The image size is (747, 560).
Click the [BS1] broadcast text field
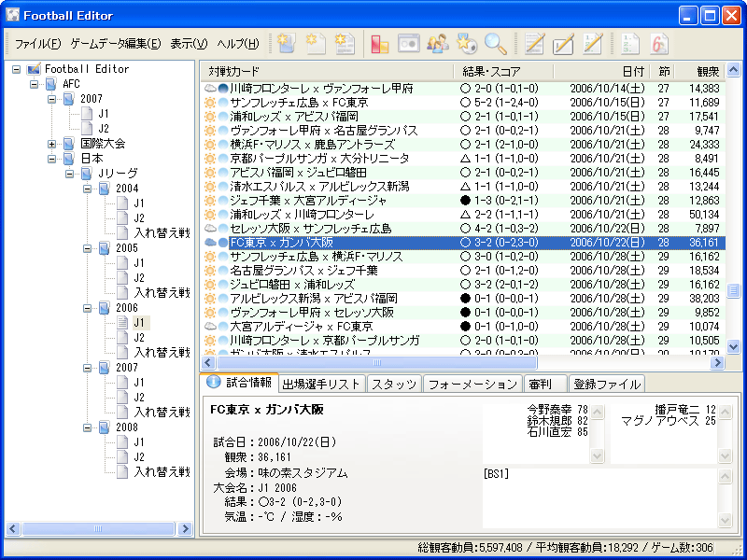pos(599,498)
